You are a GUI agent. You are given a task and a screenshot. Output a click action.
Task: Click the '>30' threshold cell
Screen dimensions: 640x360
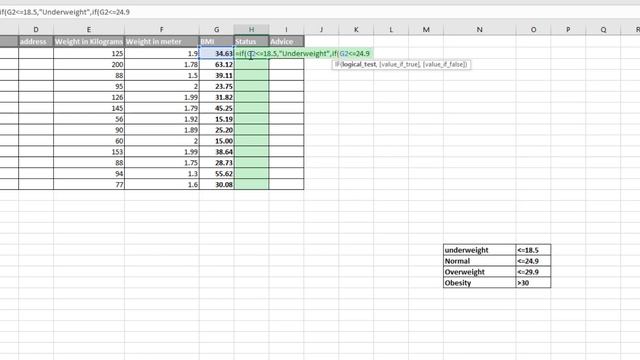click(533, 282)
